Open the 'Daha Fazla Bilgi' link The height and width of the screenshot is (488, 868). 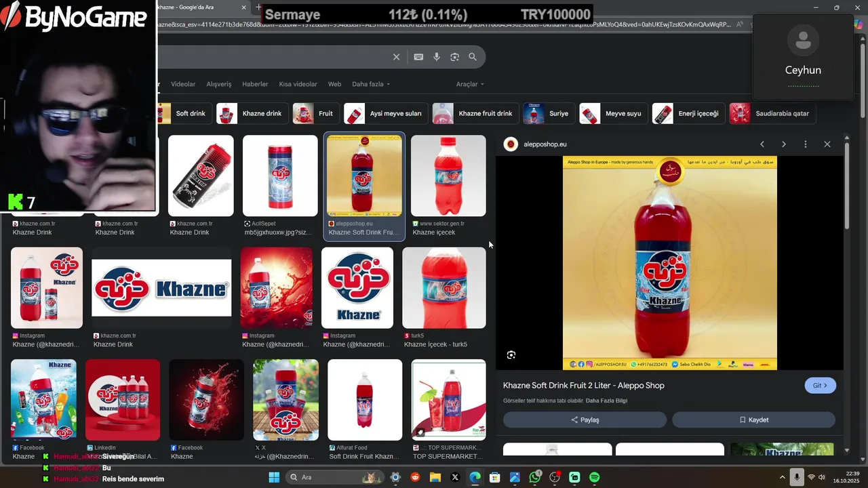[606, 401]
